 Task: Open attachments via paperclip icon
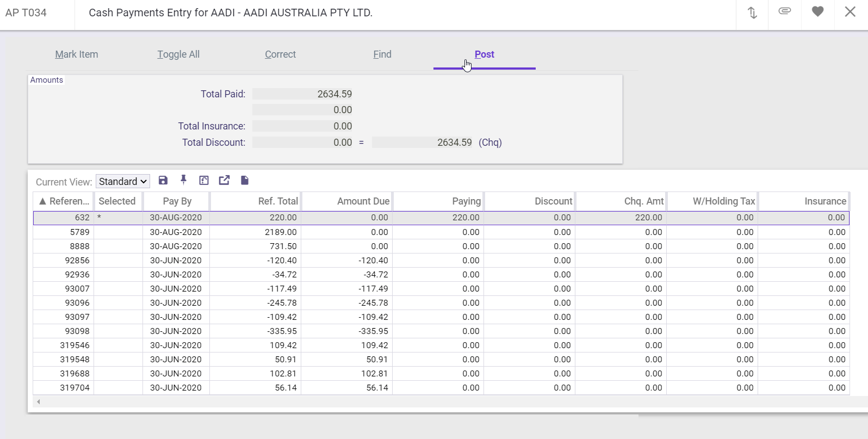click(x=785, y=11)
